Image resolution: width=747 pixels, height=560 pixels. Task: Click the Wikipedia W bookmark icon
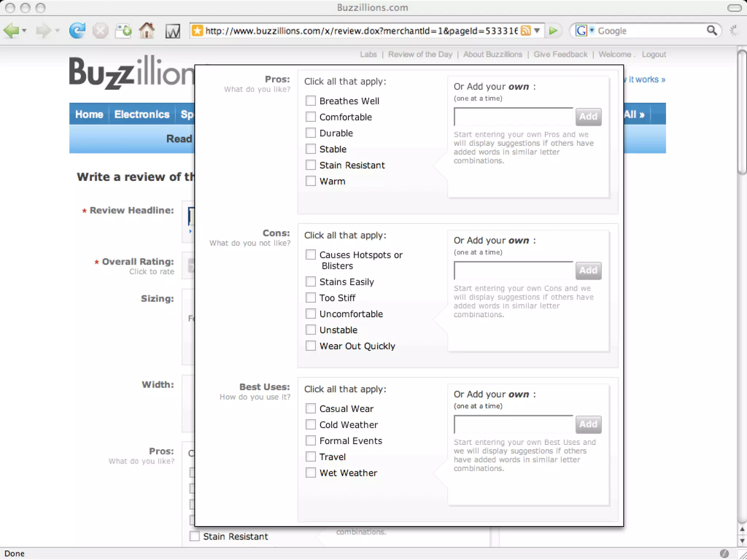point(173,31)
